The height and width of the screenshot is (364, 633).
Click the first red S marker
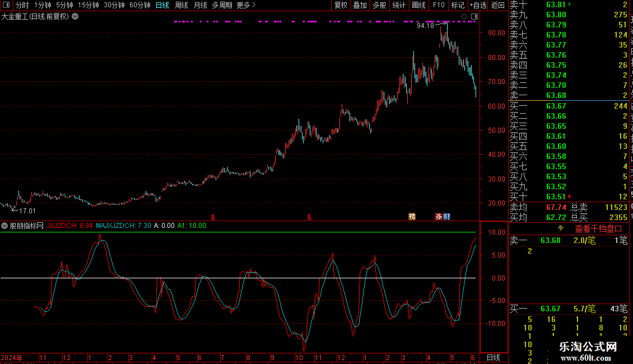(x=213, y=217)
